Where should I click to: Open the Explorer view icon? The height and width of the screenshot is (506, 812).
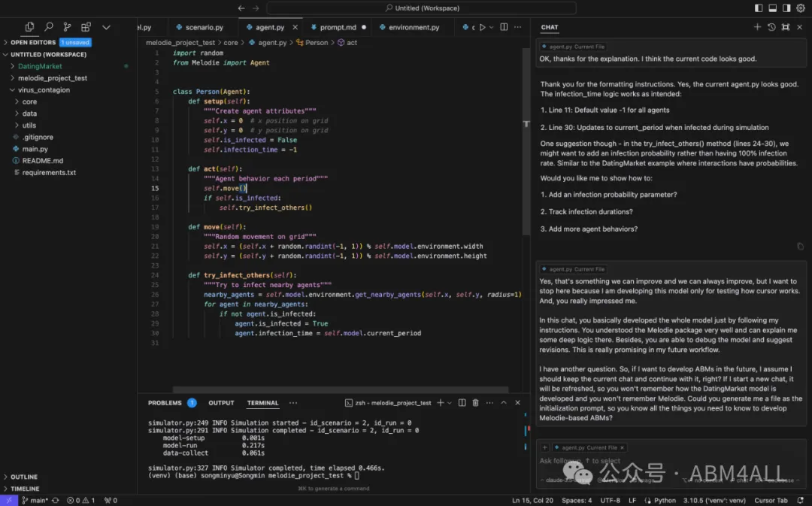[x=29, y=26]
